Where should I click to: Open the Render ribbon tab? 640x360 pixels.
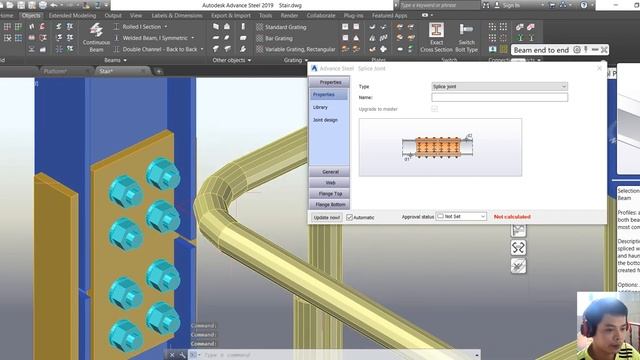point(289,16)
